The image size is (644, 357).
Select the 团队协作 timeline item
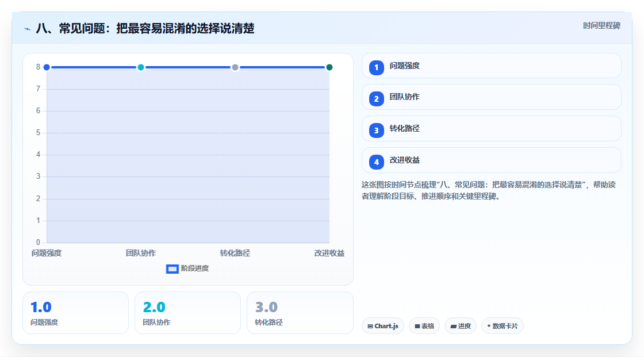coord(491,97)
